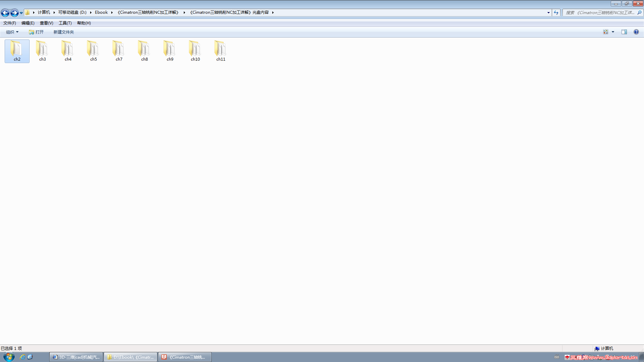Screen dimensions: 644x362
Task: Open the 编辑(E) menu
Action: pos(28,23)
